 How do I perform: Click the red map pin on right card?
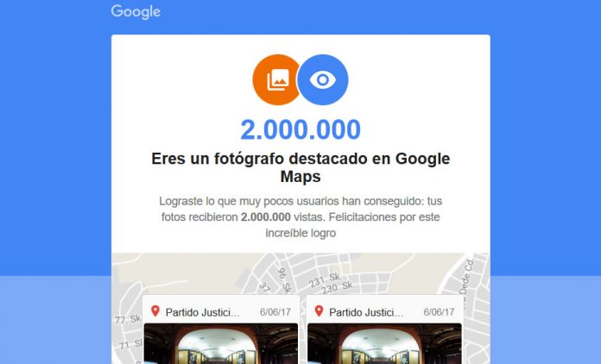point(319,311)
